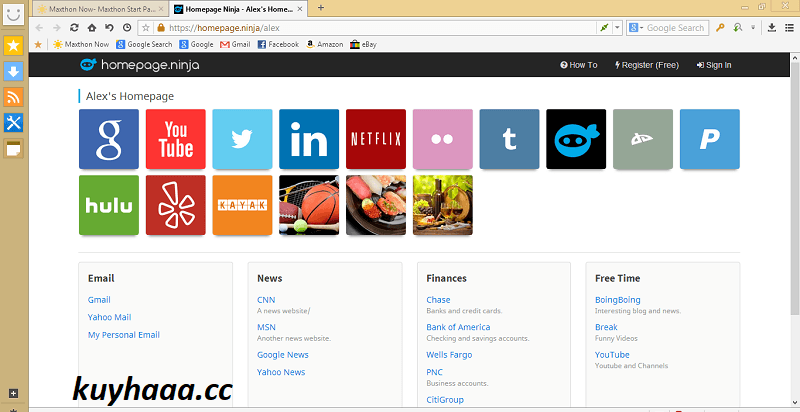800x412 pixels.
Task: Click the homepage.ninja logo
Action: coord(140,65)
